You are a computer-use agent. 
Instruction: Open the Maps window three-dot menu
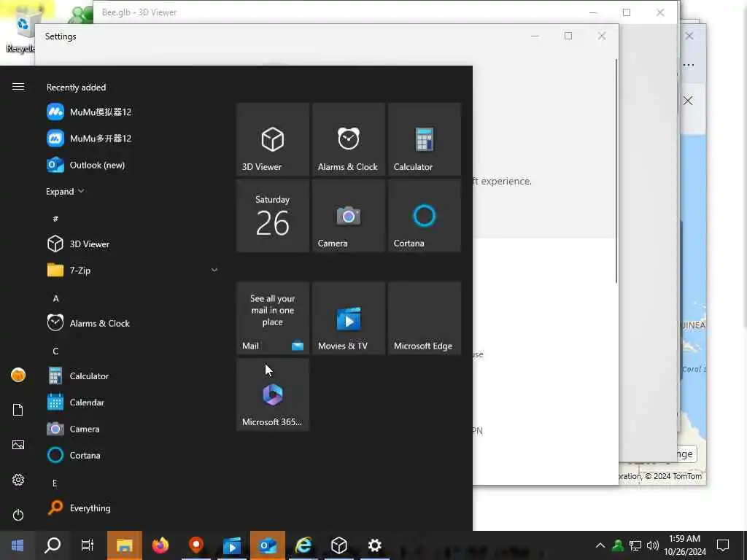(689, 65)
